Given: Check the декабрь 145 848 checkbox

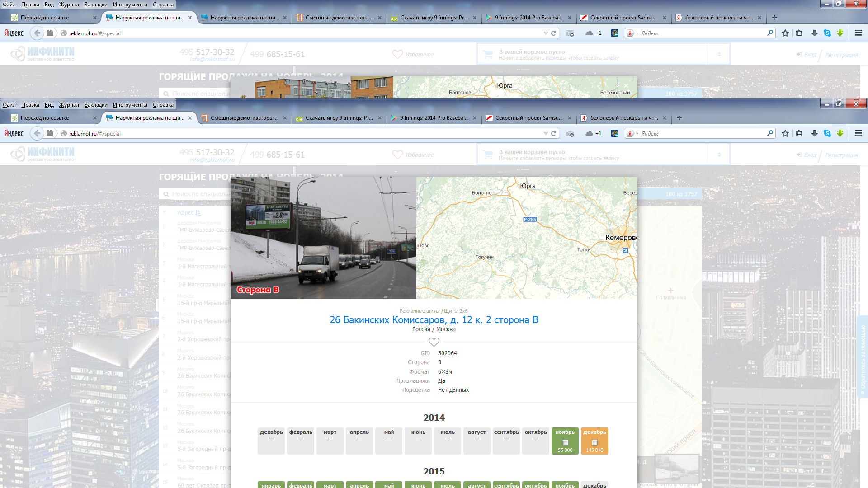Looking at the screenshot, I should [594, 443].
